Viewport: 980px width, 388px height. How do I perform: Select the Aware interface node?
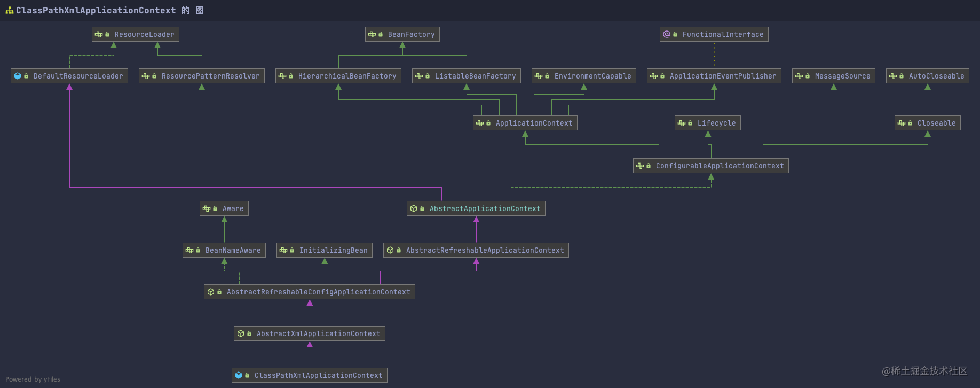tap(224, 208)
